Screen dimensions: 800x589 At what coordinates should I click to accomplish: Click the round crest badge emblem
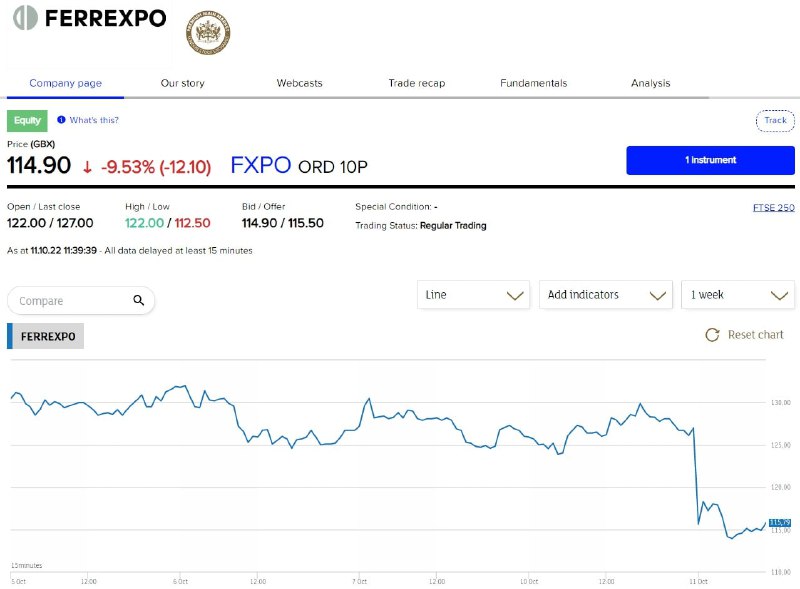pyautogui.click(x=208, y=33)
